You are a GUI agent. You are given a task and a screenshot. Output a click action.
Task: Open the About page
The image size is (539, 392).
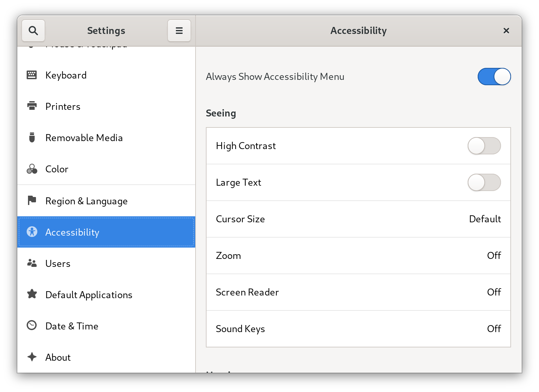click(x=58, y=357)
